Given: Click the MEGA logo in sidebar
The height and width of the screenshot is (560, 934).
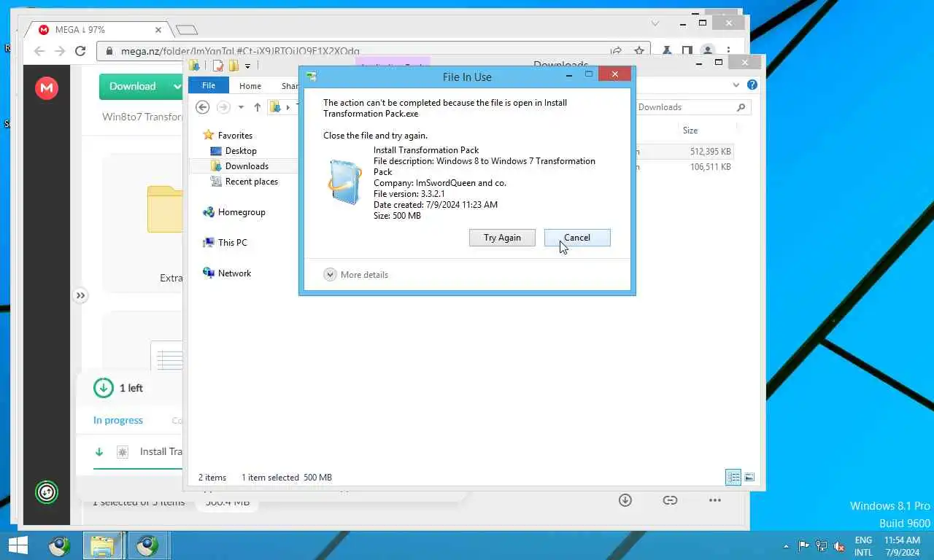Looking at the screenshot, I should (47, 87).
